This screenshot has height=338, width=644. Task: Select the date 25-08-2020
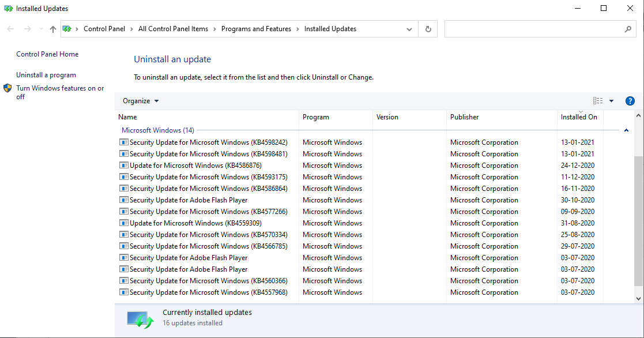(x=578, y=234)
